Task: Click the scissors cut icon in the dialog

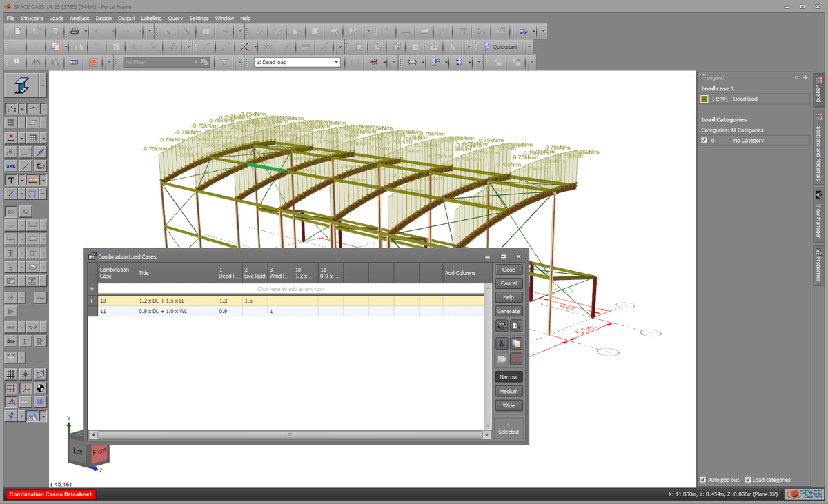Action: click(x=502, y=343)
